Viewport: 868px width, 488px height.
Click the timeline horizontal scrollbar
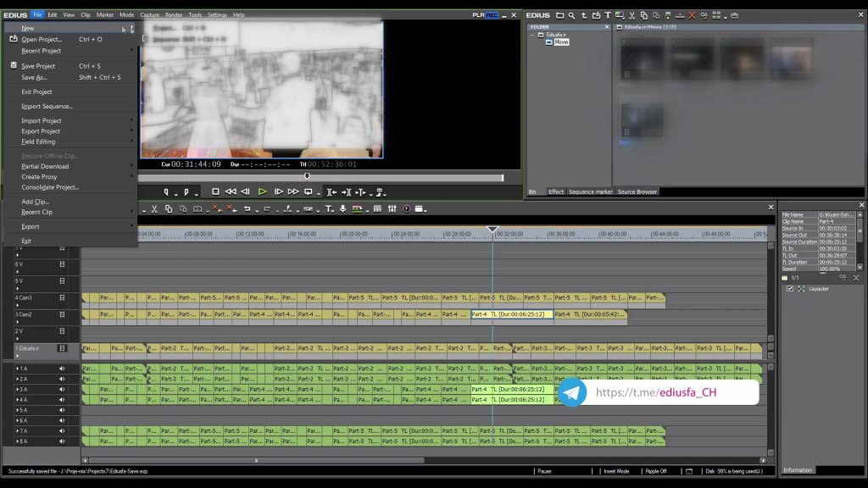256,460
